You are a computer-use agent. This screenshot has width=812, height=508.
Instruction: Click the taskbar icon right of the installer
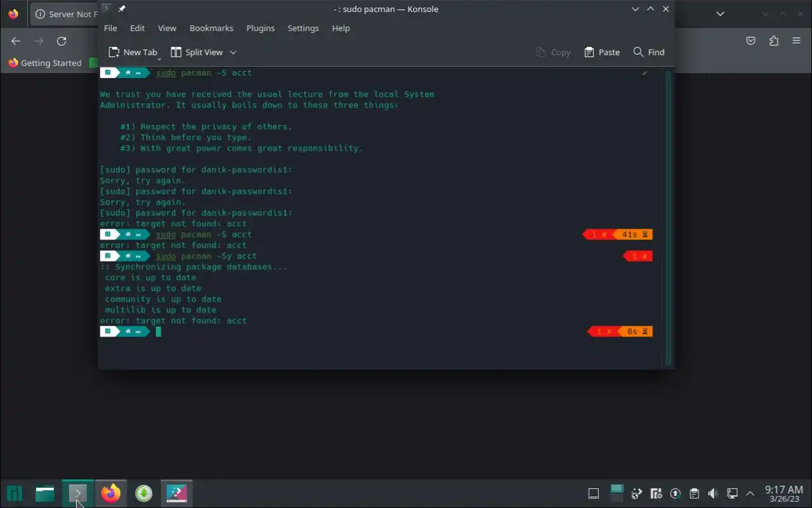click(x=177, y=493)
